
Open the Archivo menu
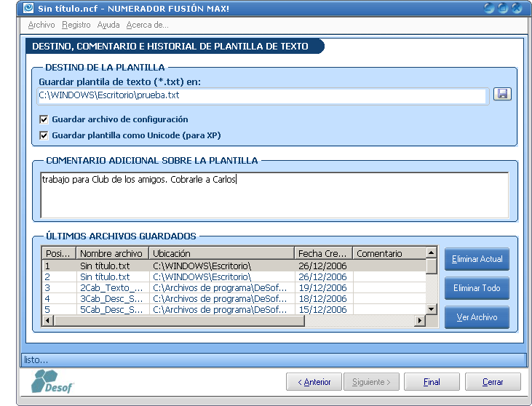(41, 25)
